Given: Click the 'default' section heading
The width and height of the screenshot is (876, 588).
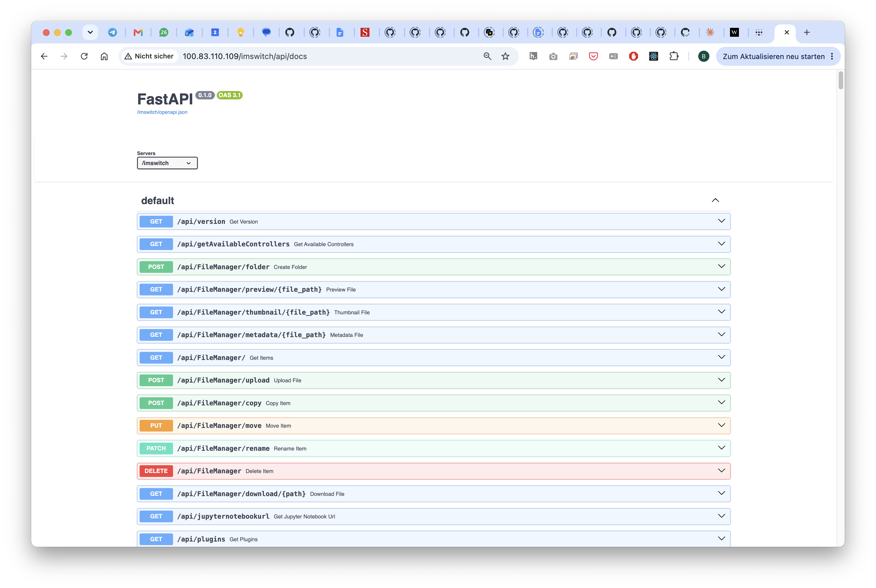Looking at the screenshot, I should click(158, 201).
